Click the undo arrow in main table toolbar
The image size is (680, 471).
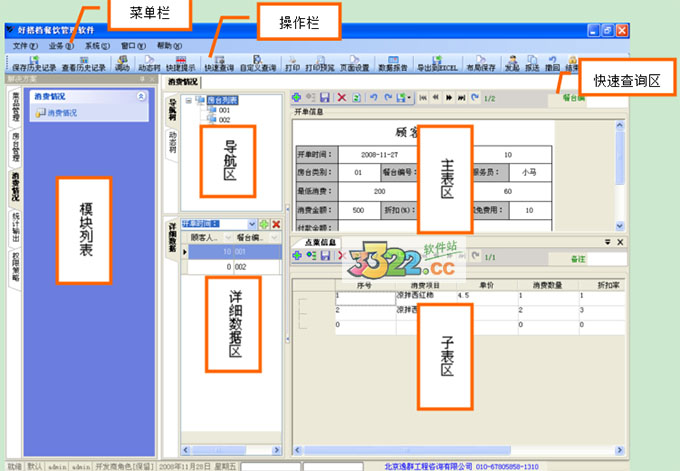coord(373,98)
